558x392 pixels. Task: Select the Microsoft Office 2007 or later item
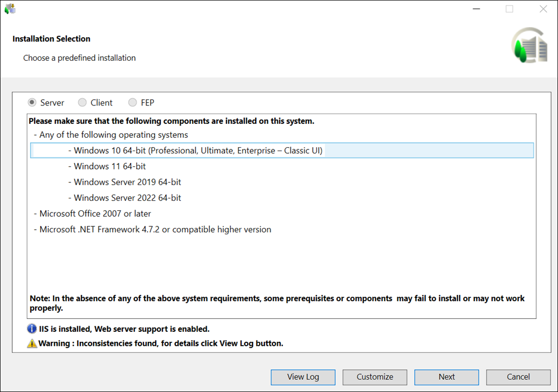click(95, 214)
